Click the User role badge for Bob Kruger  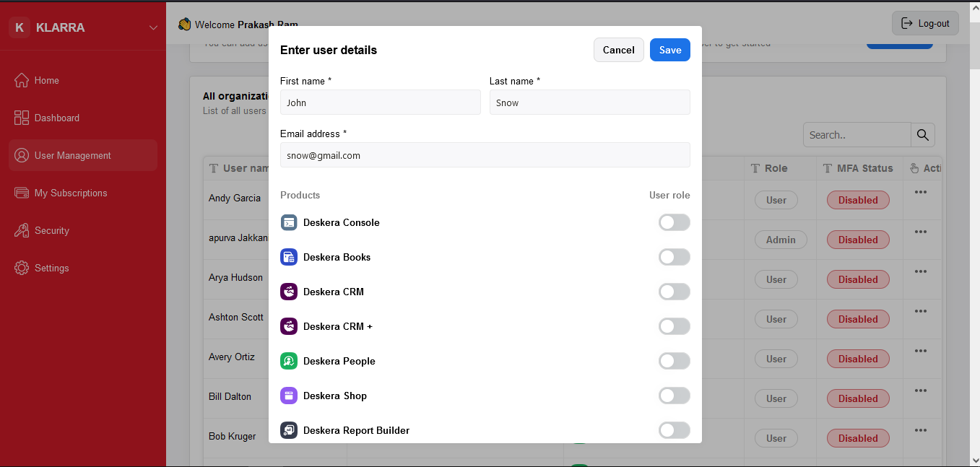(x=776, y=438)
